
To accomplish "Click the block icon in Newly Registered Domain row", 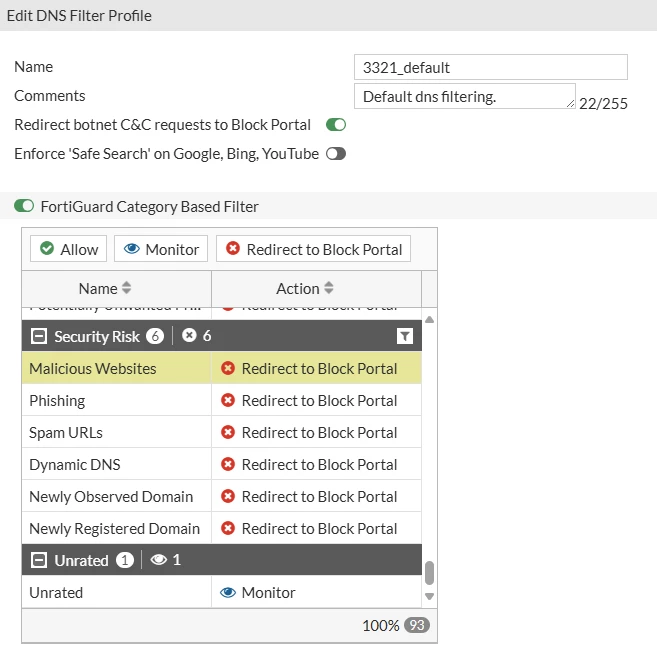I will pos(228,528).
